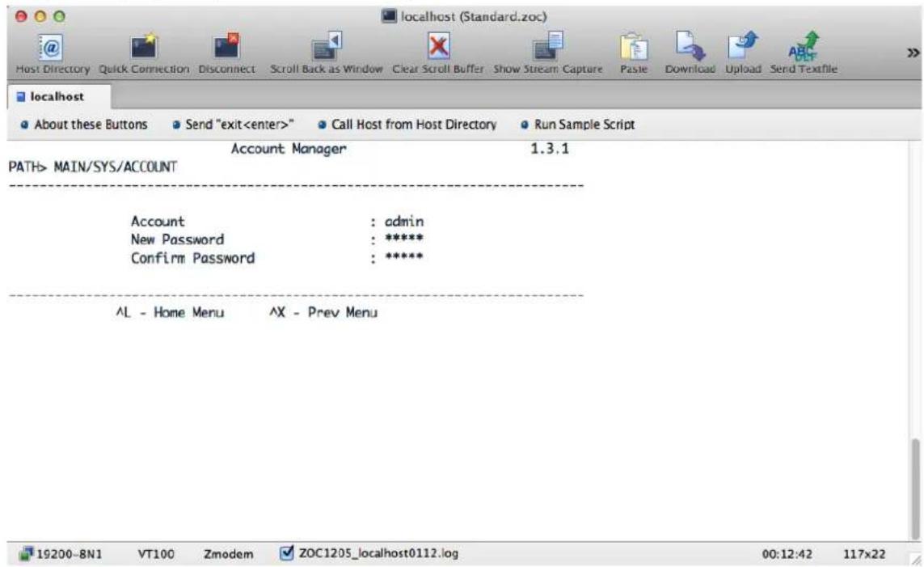Click the version number 1.3.1
Screen dimensions: 924x567
click(550, 149)
